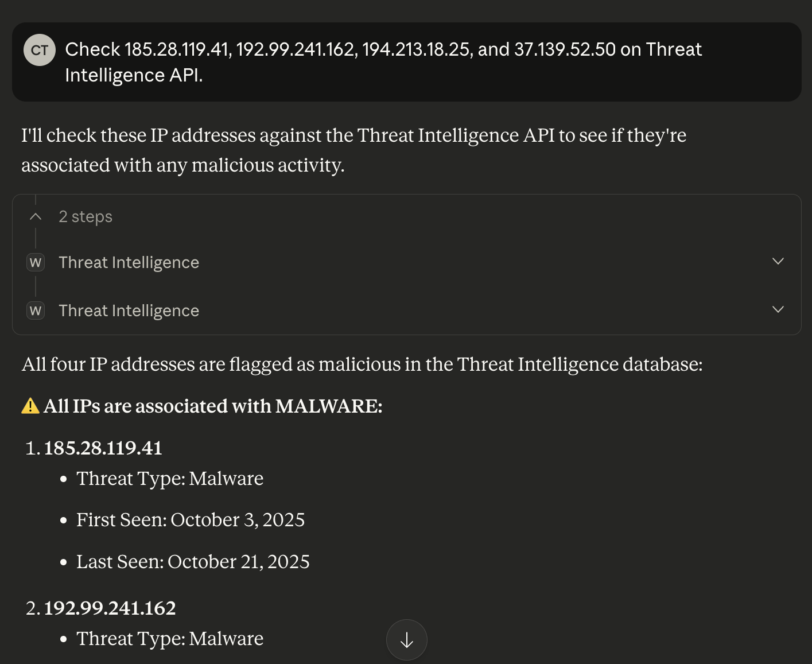Click the "Last Seen: October 21, 2025" bullet
Screen dimensions: 812x664
(x=193, y=561)
